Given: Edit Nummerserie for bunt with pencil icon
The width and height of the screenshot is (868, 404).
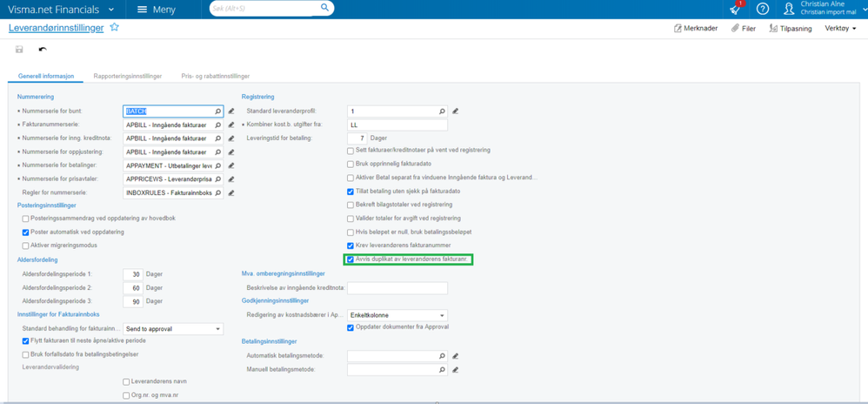Looking at the screenshot, I should click(232, 111).
